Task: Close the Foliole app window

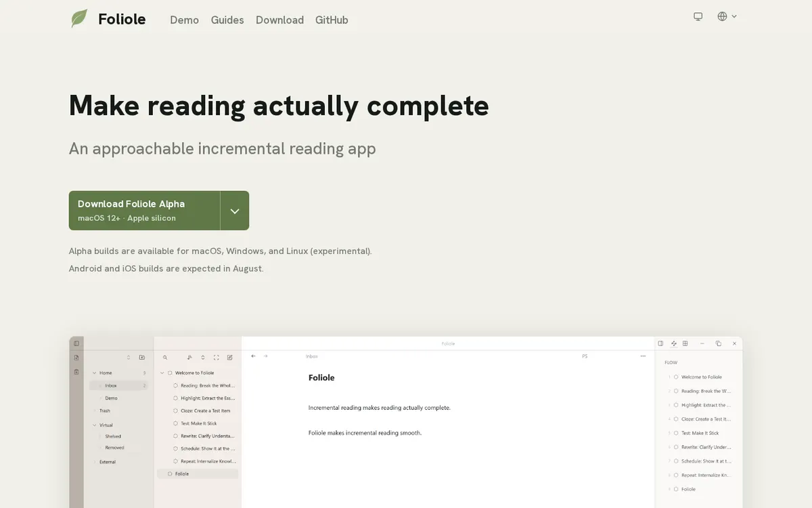Action: click(x=734, y=343)
